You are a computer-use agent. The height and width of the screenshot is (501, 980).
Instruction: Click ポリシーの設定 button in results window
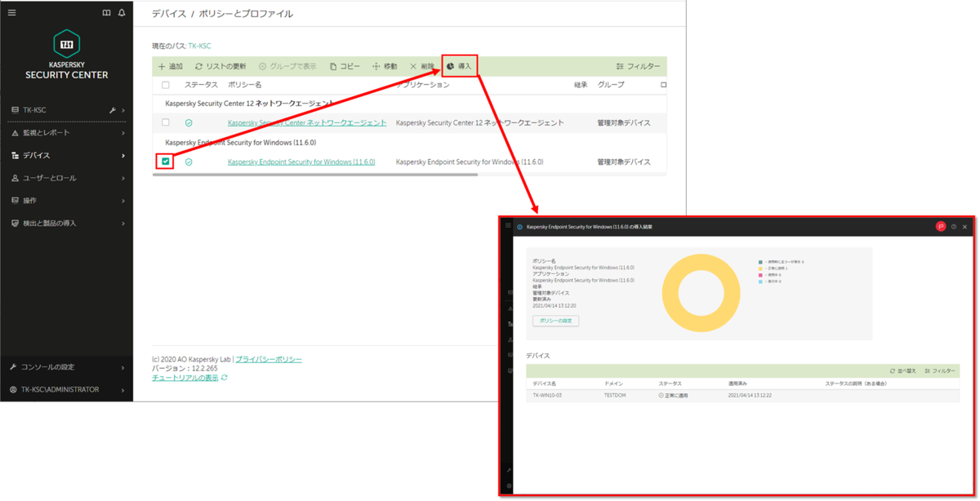(555, 321)
